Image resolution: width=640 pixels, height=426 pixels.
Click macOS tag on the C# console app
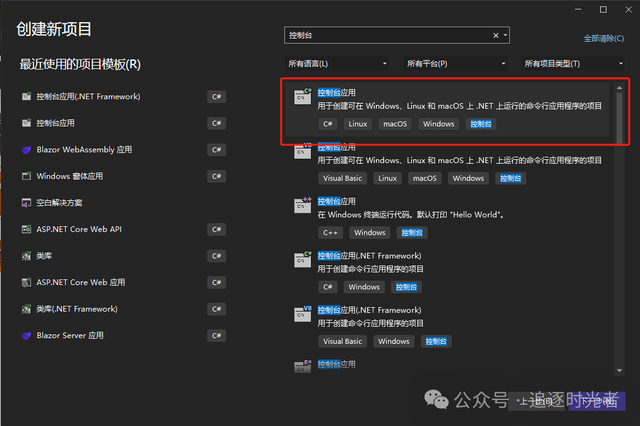click(x=395, y=124)
